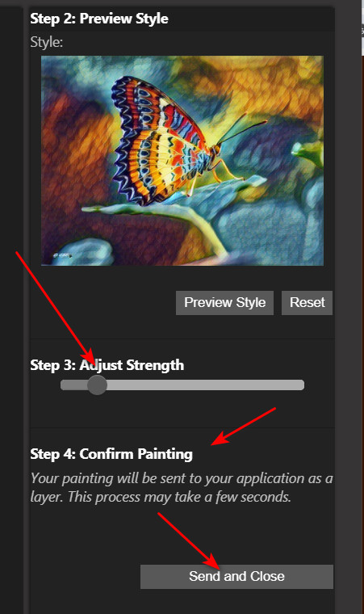
Task: Select the Step 3: Adjust Strength heading
Action: pyautogui.click(x=107, y=365)
